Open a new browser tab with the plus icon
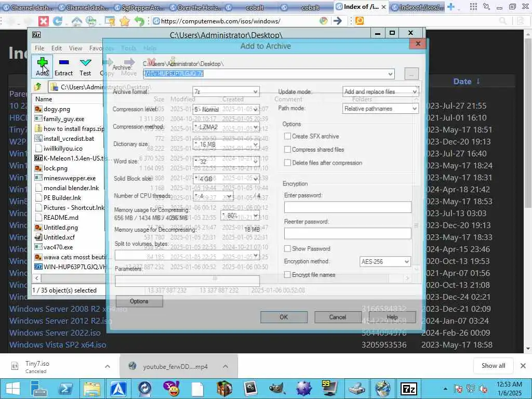Screen dimensions: 532x399 coord(451,7)
